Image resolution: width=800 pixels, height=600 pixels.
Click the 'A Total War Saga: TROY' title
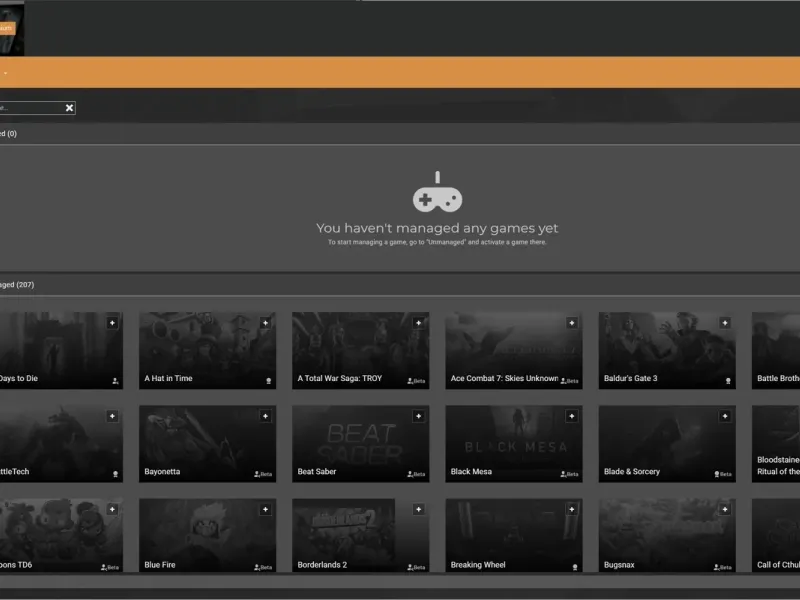340,378
